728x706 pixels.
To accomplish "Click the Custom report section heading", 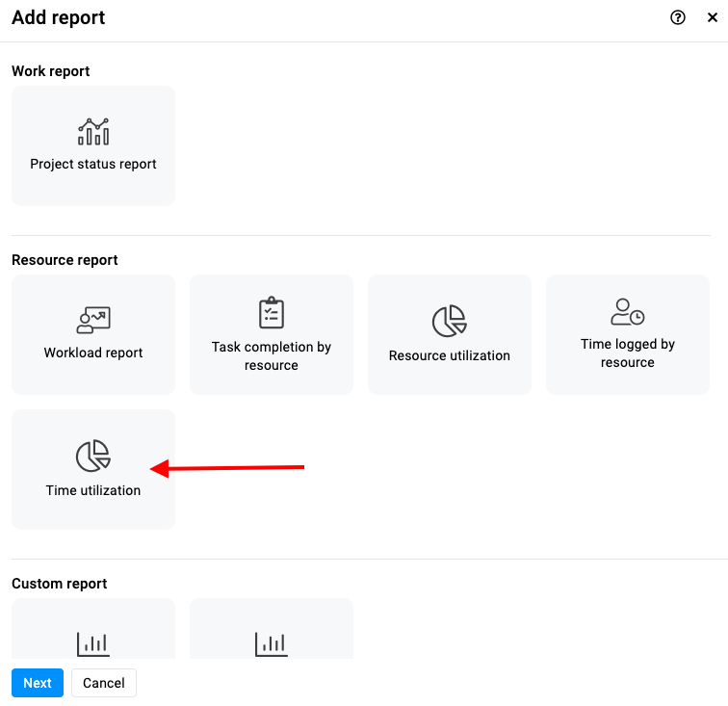I will [60, 584].
